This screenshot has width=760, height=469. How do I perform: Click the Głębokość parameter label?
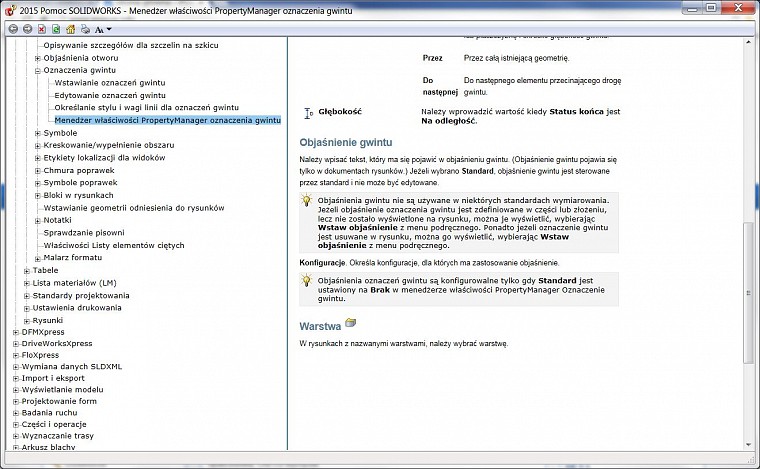(340, 111)
